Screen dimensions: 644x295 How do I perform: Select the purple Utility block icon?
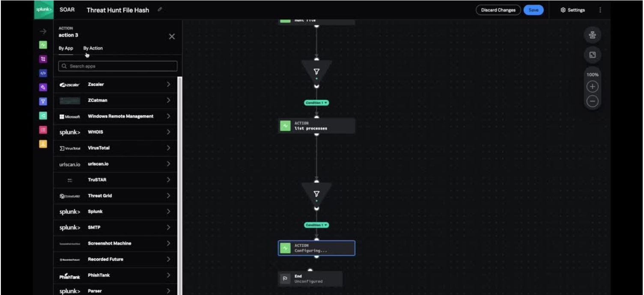click(43, 87)
